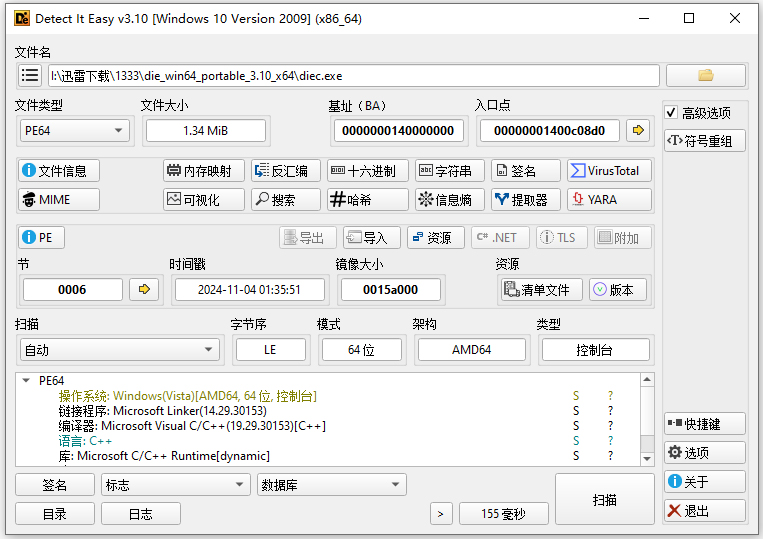The width and height of the screenshot is (763, 539).
Task: Click the file list icon beside path
Action: (x=30, y=76)
